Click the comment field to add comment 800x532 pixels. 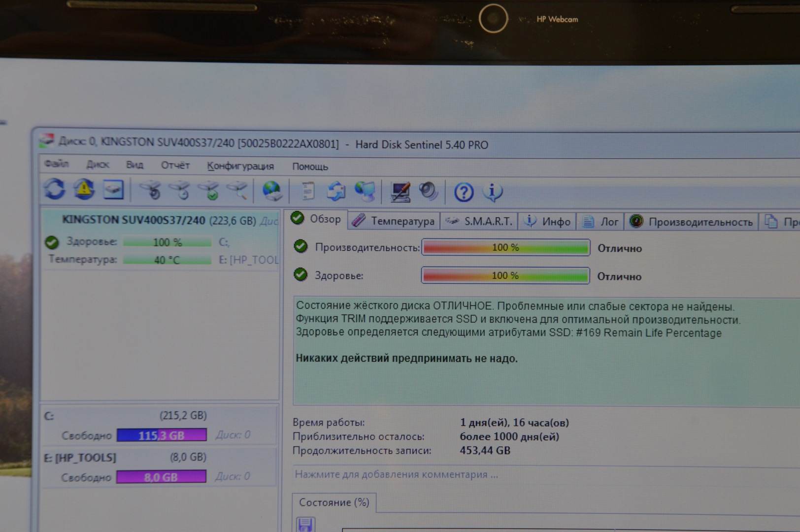[396, 474]
